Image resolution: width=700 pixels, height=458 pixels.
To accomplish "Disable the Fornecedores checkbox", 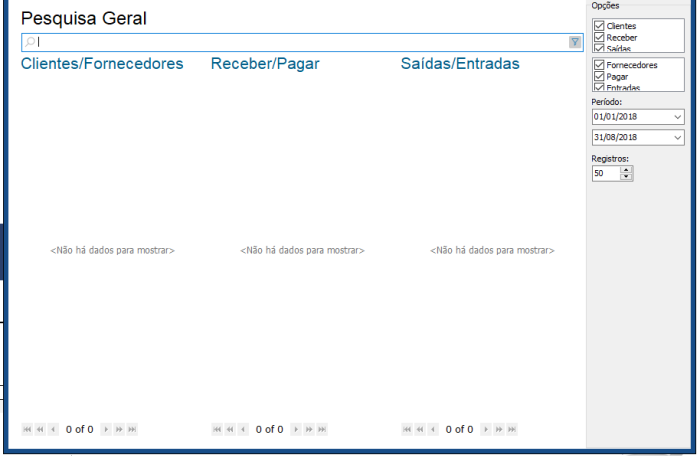I will [x=599, y=65].
